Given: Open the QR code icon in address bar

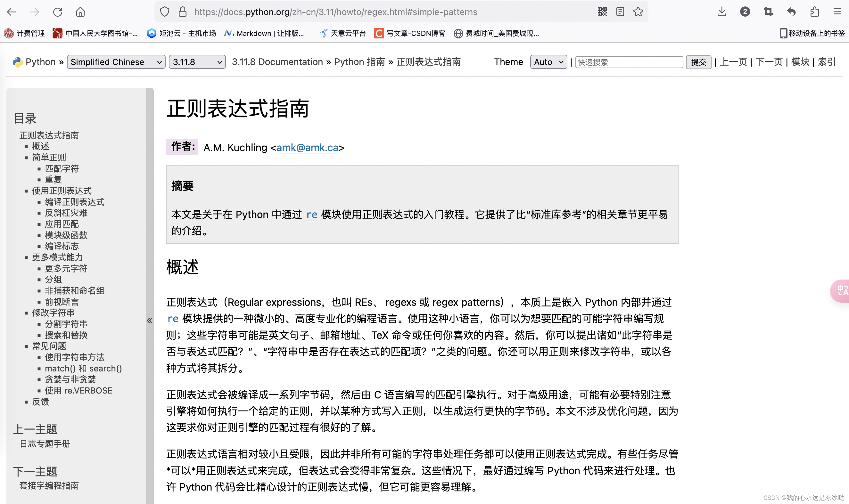Looking at the screenshot, I should 602,12.
